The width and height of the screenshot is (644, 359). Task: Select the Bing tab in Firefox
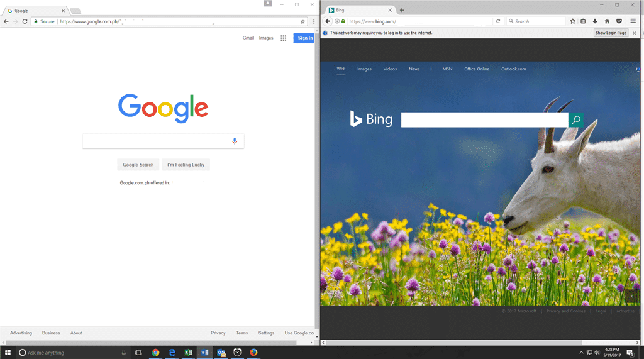(360, 10)
